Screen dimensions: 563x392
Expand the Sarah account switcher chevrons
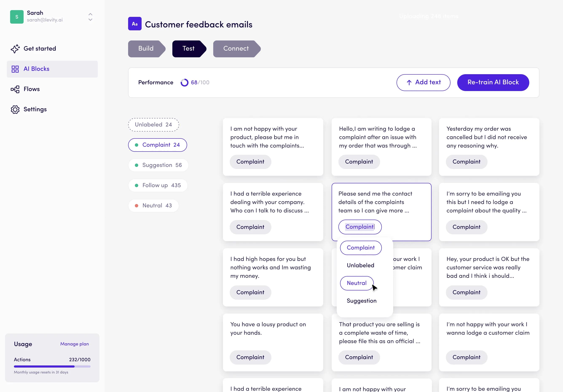(90, 17)
